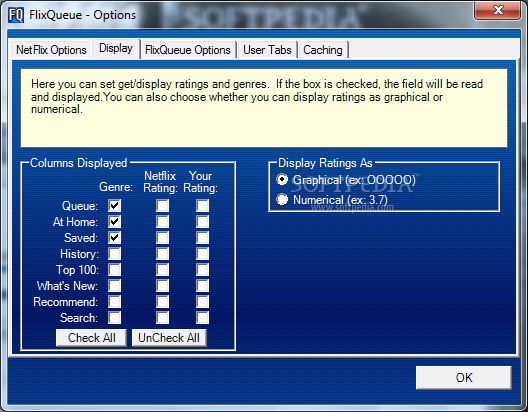Close the FlixQueue Options window
Viewport: 528px width, 412px height.
(497, 10)
